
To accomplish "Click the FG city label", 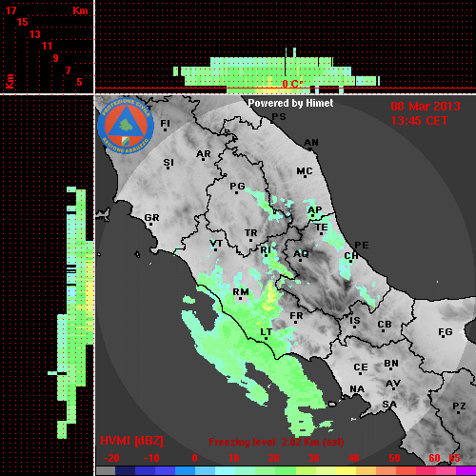I will tap(446, 332).
